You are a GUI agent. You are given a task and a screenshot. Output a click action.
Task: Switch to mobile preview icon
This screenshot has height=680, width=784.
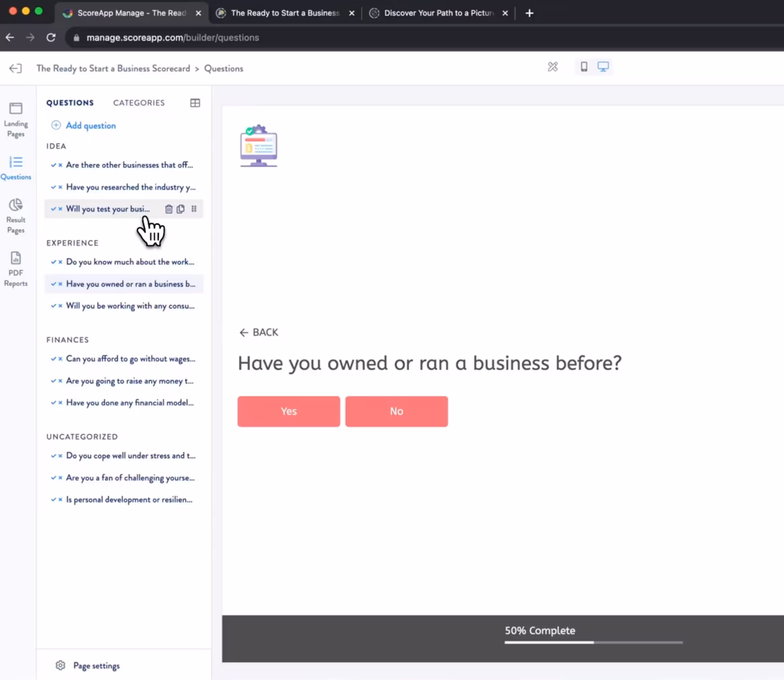584,67
